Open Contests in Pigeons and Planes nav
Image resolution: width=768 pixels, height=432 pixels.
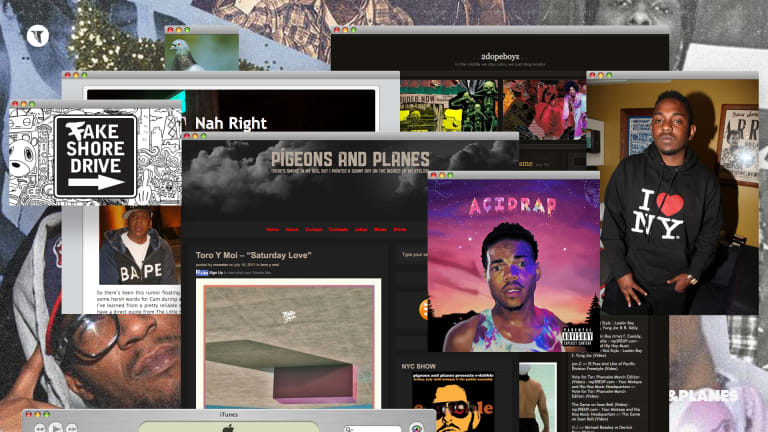[338, 229]
